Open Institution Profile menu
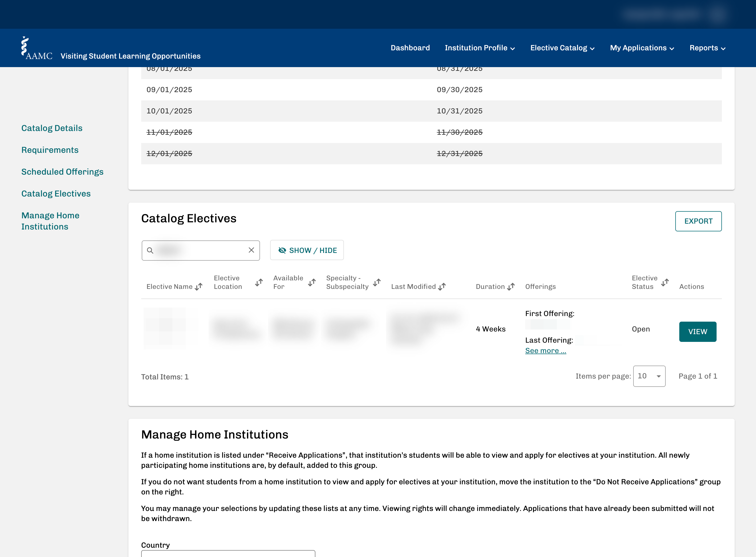 (x=480, y=48)
